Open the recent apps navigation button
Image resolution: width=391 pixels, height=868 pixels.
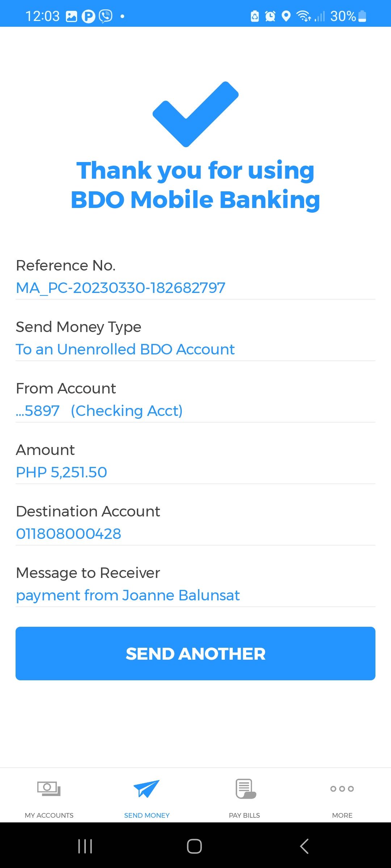(x=85, y=846)
